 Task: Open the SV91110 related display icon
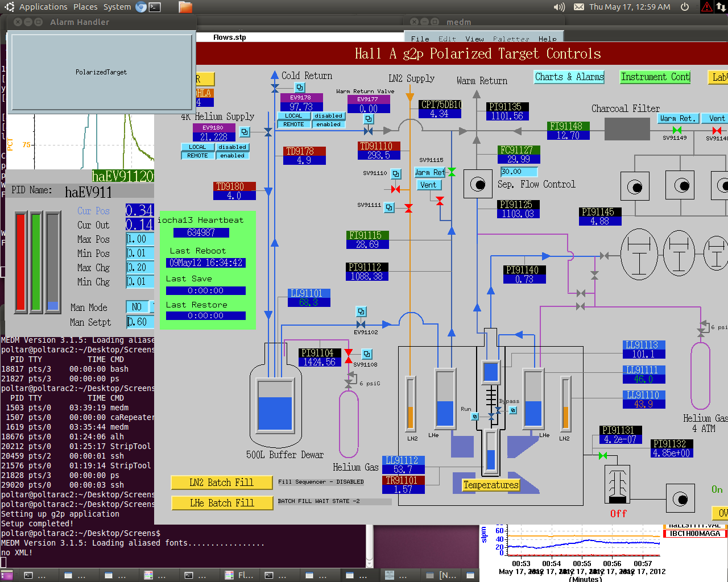396,173
